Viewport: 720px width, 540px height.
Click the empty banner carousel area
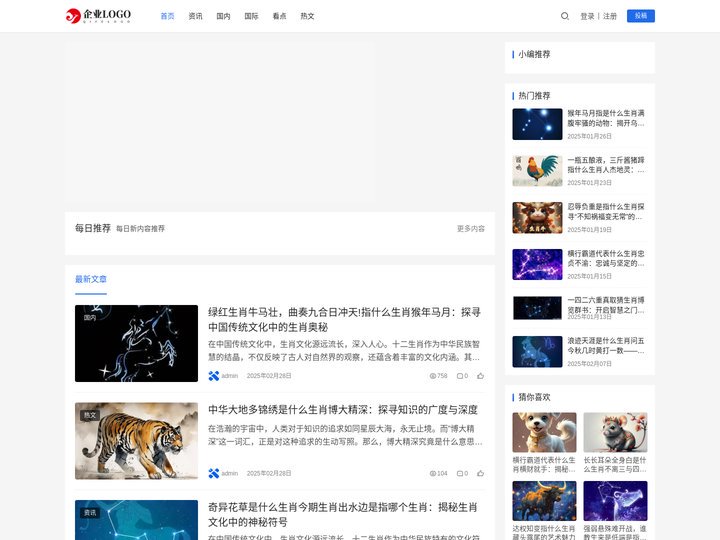coord(219,122)
